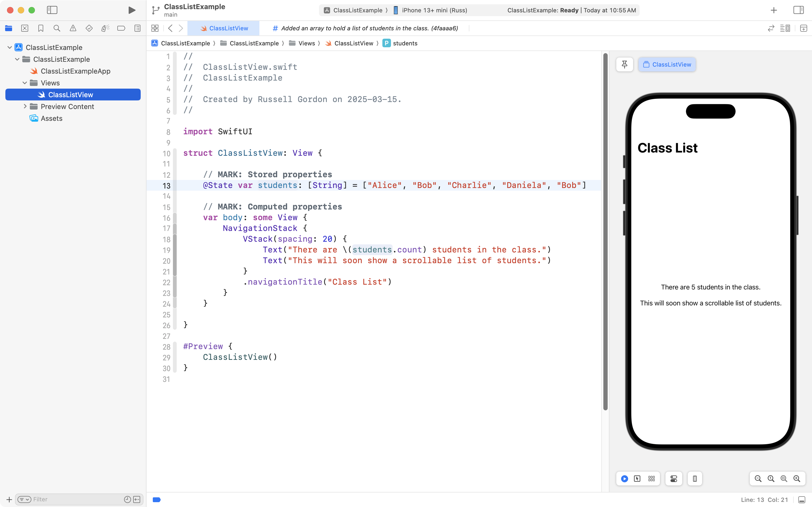Open the Find navigator magnifier icon
Image resolution: width=812 pixels, height=507 pixels.
(x=57, y=28)
